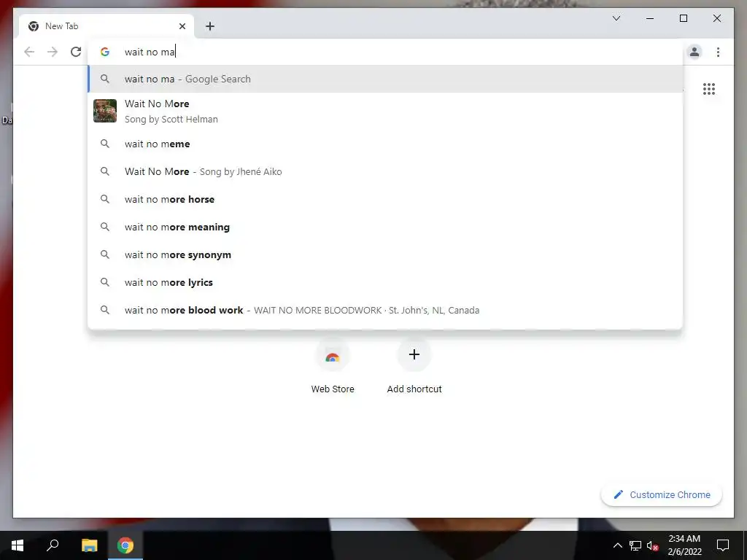Expand the tab search chevron

tap(616, 18)
